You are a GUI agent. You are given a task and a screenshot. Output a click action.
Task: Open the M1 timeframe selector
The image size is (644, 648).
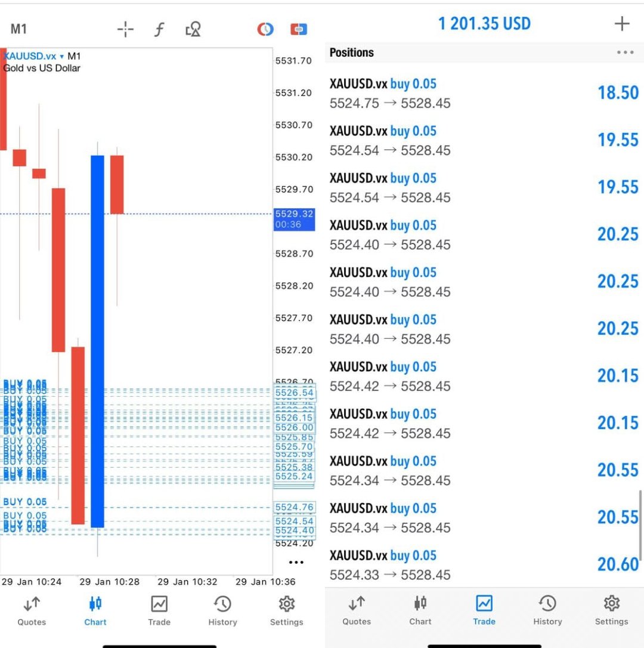(18, 29)
